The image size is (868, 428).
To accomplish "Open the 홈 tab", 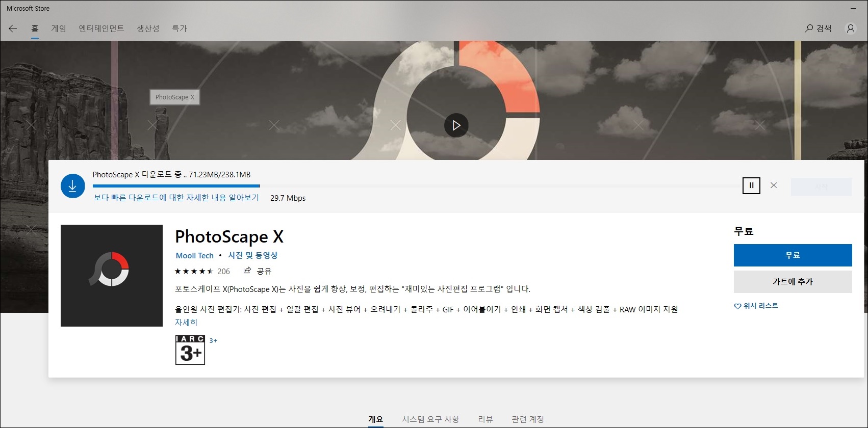I will pos(35,29).
